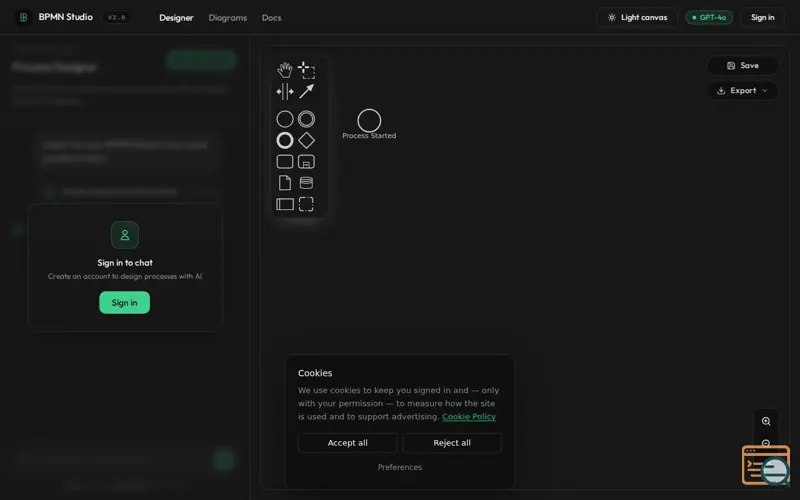Open the Diagrams tab
Image resolution: width=800 pixels, height=500 pixels.
coord(228,18)
